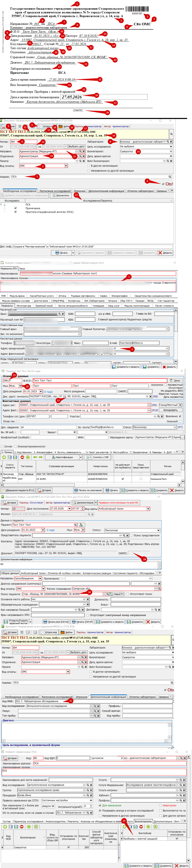Click the magnifier beside the patient header in referral №364
Viewport: 192px width, 868px height.
coord(171,134)
